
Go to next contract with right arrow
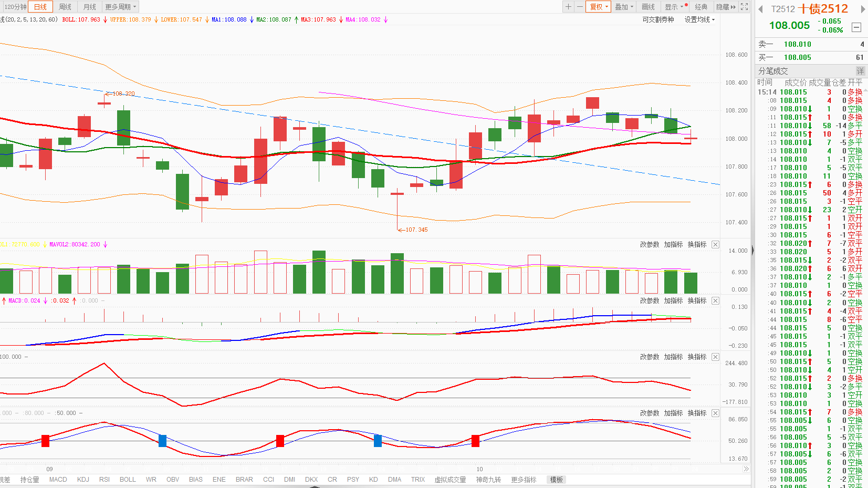tap(863, 9)
